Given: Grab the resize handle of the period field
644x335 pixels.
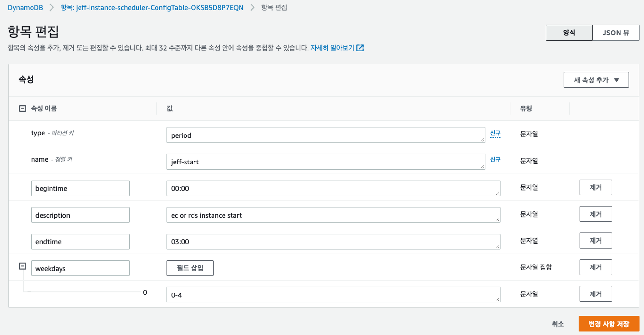Looking at the screenshot, I should point(482,140).
